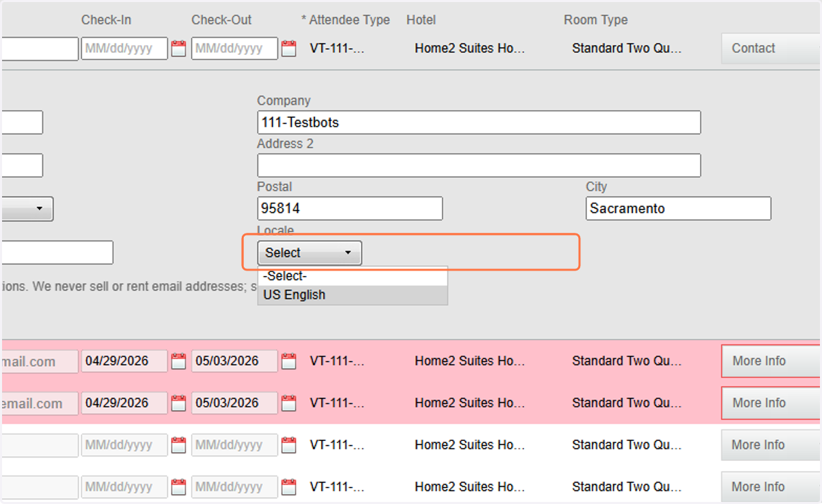Click the 04/29/2026 date in the email.com row
Viewport: 822px width, 504px height.
(x=125, y=403)
